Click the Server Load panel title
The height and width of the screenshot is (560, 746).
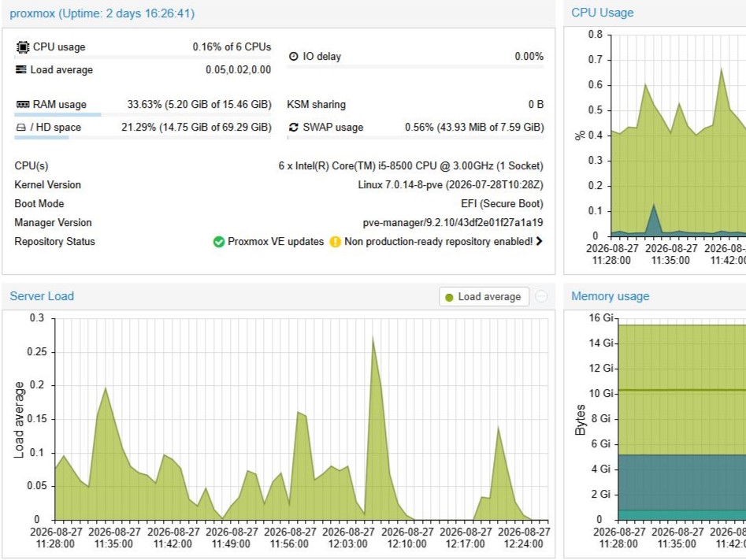point(42,296)
